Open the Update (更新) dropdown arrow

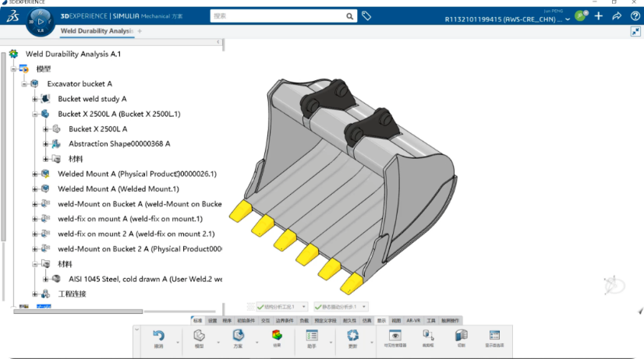click(372, 342)
